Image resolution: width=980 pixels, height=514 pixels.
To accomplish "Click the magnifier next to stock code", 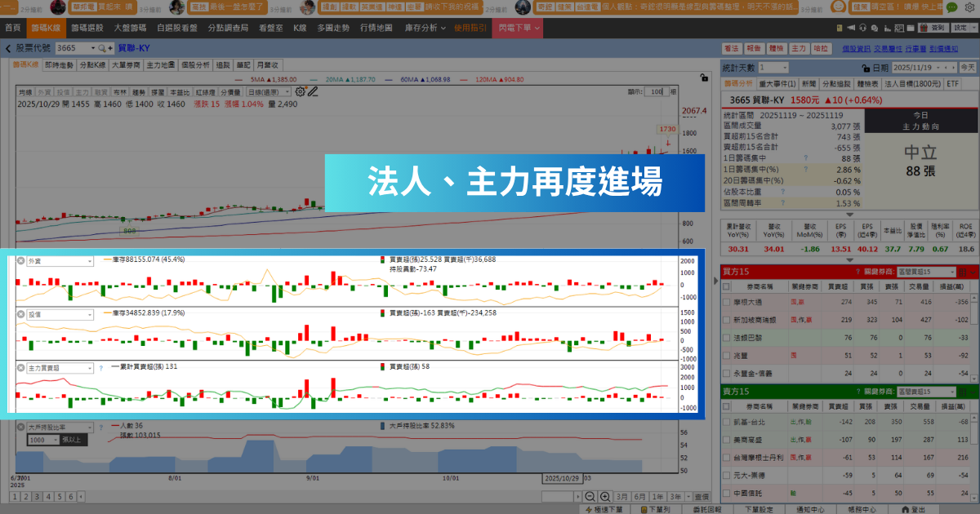I will coord(102,49).
